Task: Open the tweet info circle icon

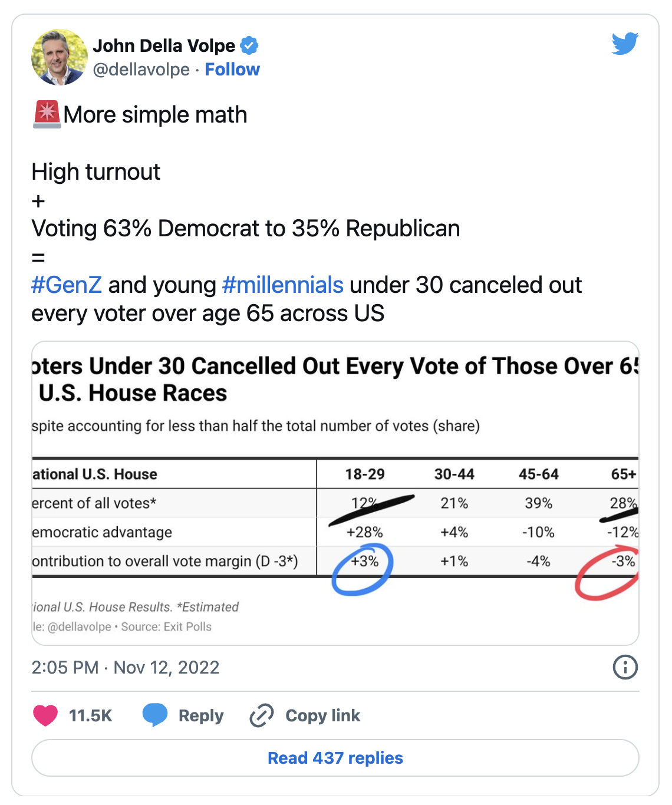Action: [625, 667]
